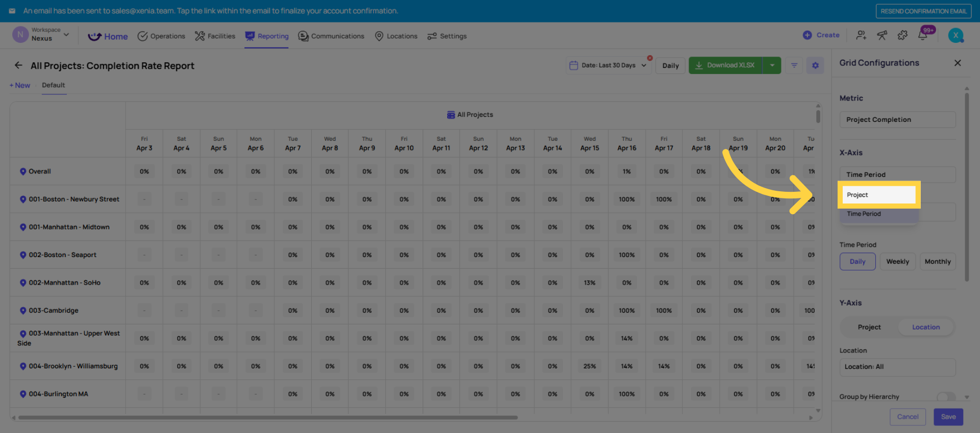Click pin icon for 004-Burlington MA

pyautogui.click(x=23, y=394)
